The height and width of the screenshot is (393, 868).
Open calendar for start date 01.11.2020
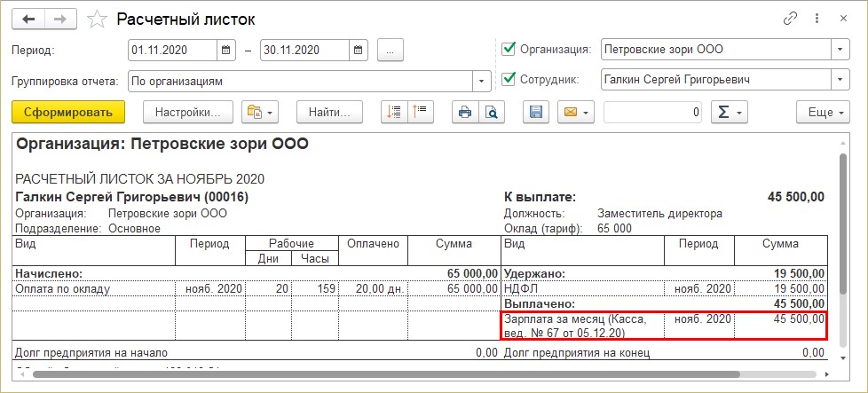click(225, 50)
